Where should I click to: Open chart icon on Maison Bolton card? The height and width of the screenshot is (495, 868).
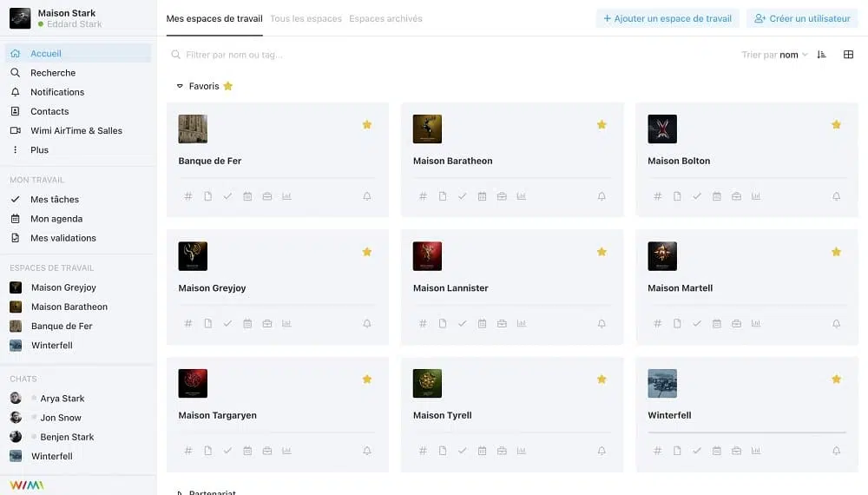[x=756, y=196]
